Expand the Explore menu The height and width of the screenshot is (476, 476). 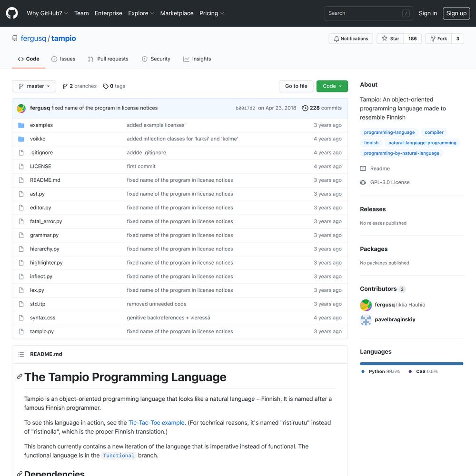tap(141, 13)
